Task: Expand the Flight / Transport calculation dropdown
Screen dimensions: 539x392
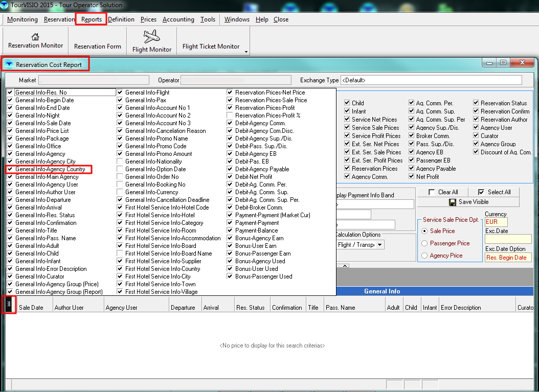Action: pos(380,245)
